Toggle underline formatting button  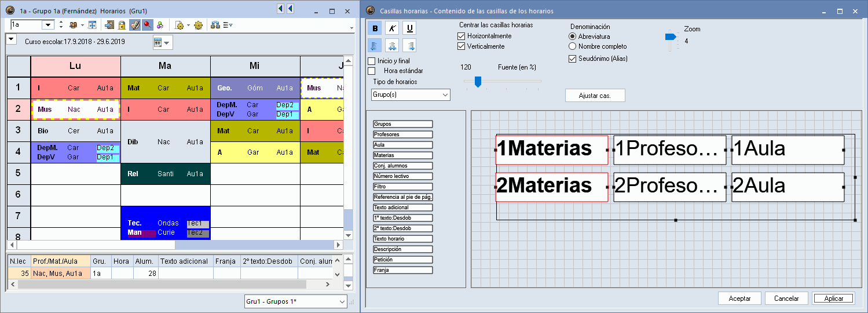[x=409, y=28]
